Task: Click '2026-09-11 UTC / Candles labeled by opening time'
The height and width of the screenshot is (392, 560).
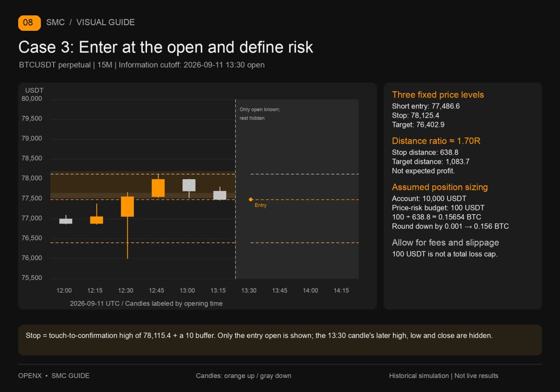Action: [x=146, y=303]
